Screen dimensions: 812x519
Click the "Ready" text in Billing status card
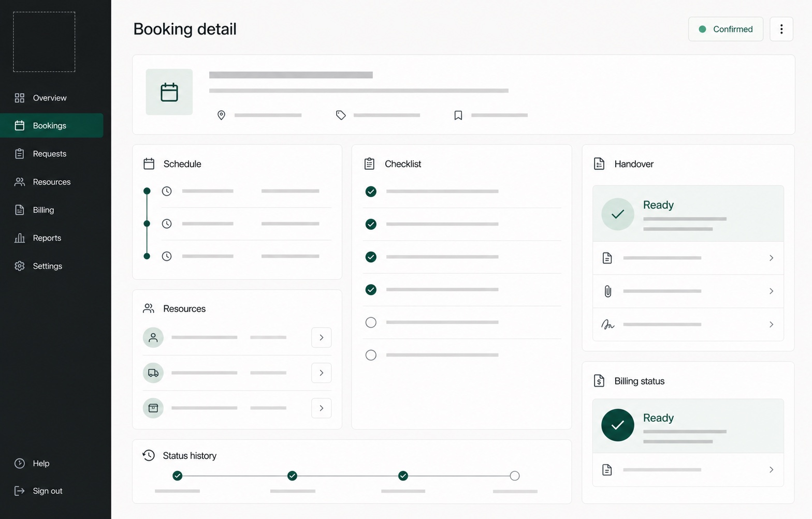click(x=658, y=418)
